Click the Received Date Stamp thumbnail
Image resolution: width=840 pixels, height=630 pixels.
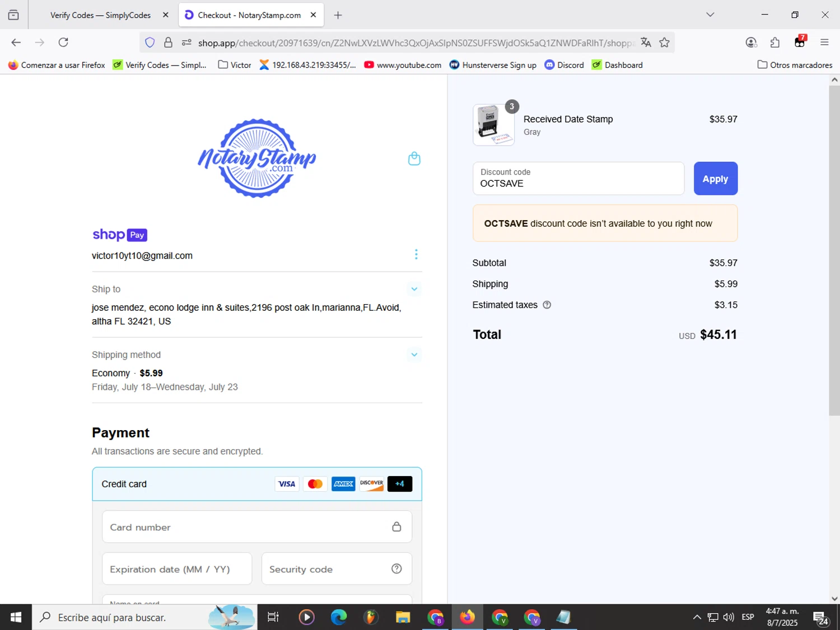coord(493,124)
